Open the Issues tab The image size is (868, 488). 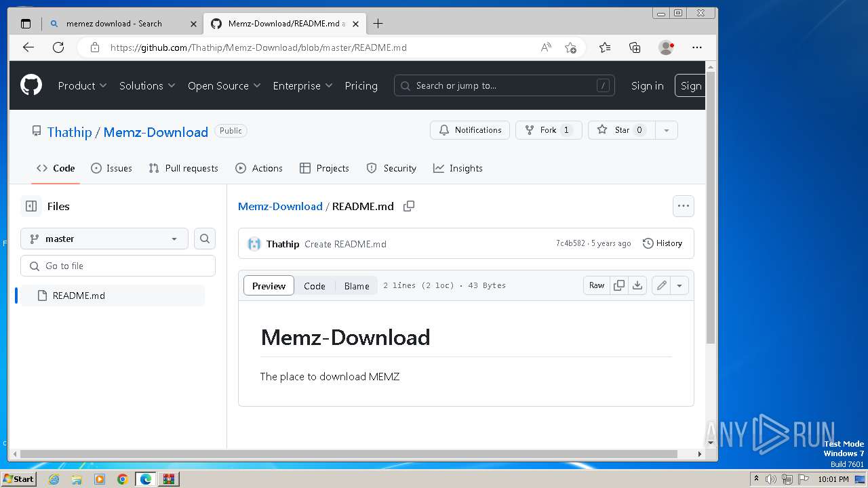click(111, 168)
